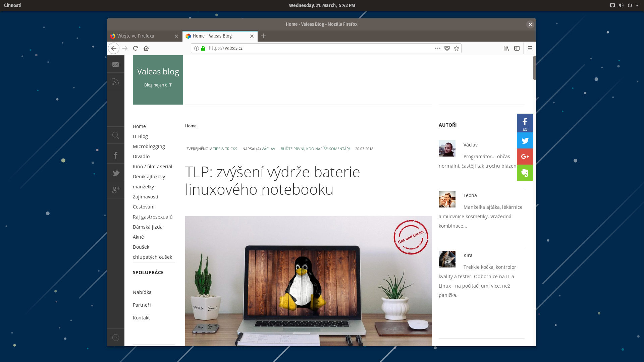Screen dimensions: 644x362
Task: Reload the current page
Action: point(136,48)
